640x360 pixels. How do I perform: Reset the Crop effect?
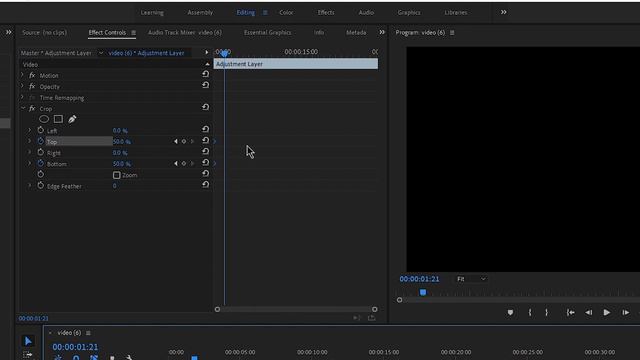(x=205, y=107)
